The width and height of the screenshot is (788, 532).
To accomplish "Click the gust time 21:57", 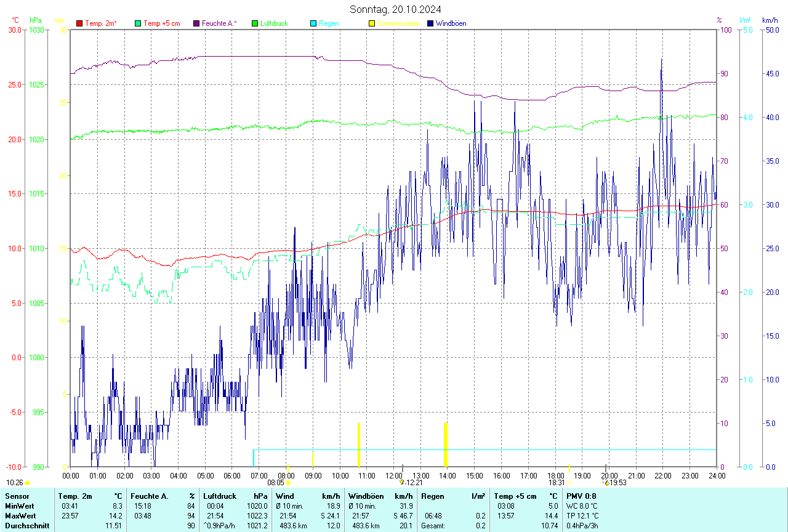I will click(x=361, y=515).
